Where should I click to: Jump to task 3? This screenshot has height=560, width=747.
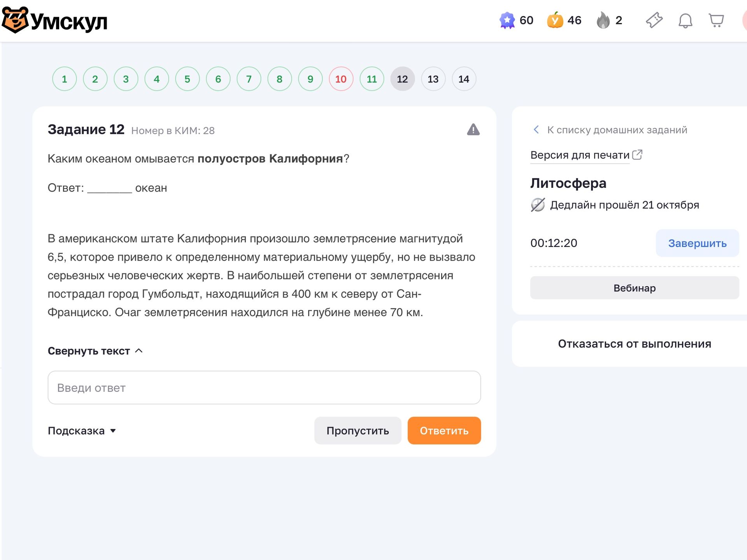[x=126, y=79]
